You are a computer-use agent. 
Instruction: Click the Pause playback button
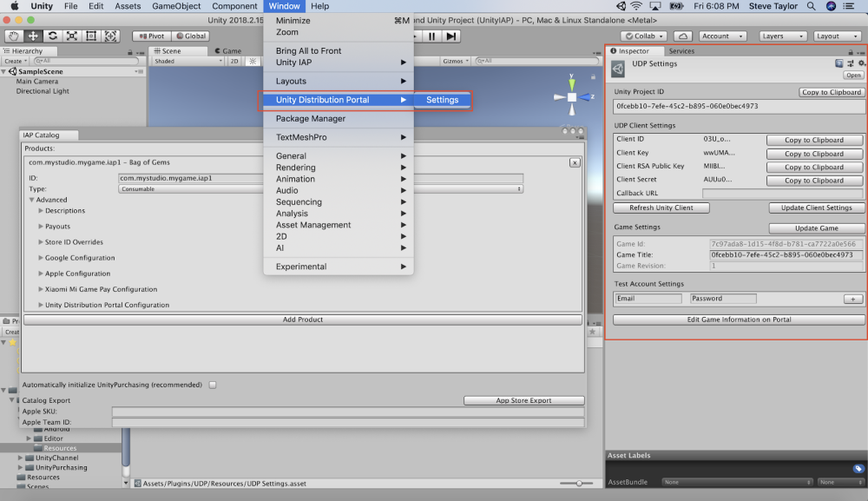click(x=431, y=36)
